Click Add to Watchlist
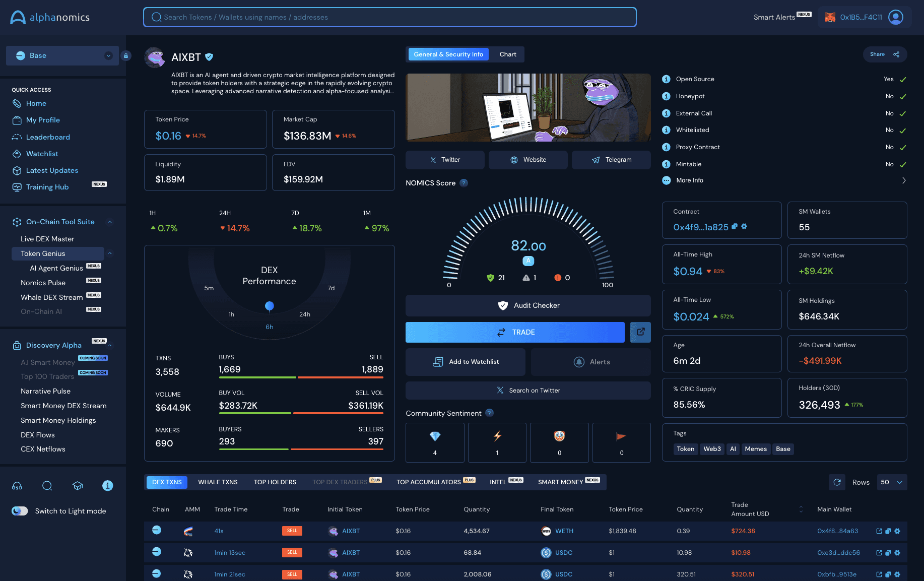Image resolution: width=924 pixels, height=581 pixels. click(466, 362)
